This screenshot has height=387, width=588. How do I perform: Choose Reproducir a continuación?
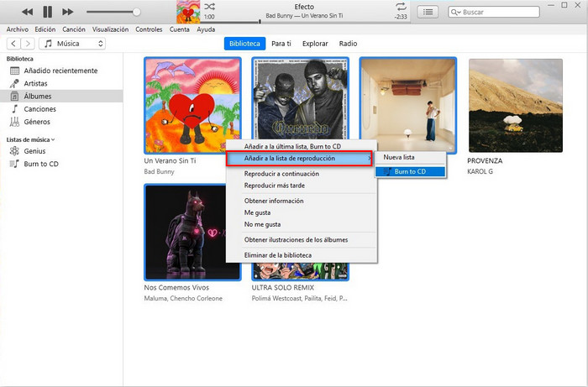pos(302,174)
